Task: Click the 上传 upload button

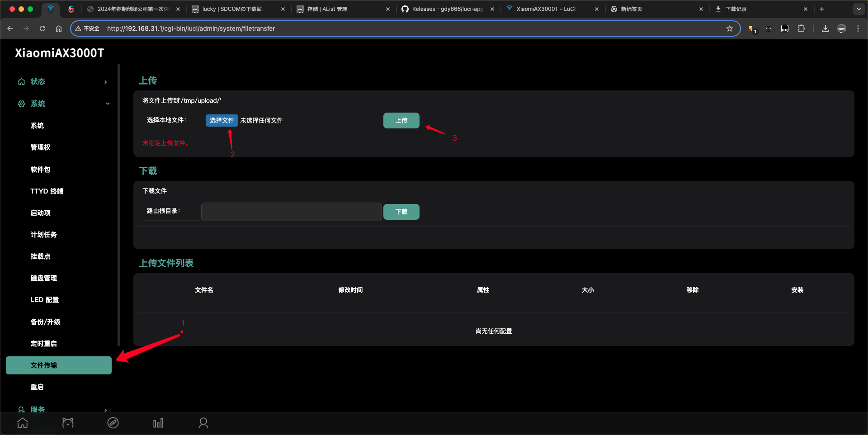Action: pyautogui.click(x=401, y=120)
